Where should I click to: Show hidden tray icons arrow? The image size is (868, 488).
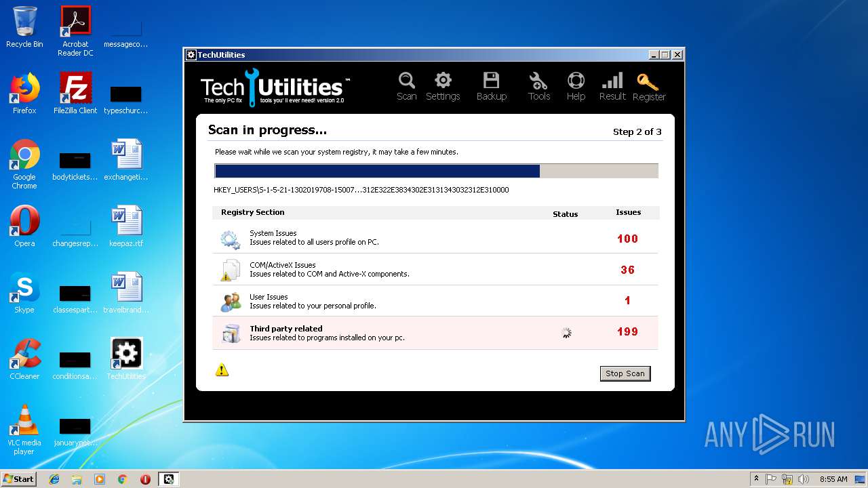pos(756,479)
